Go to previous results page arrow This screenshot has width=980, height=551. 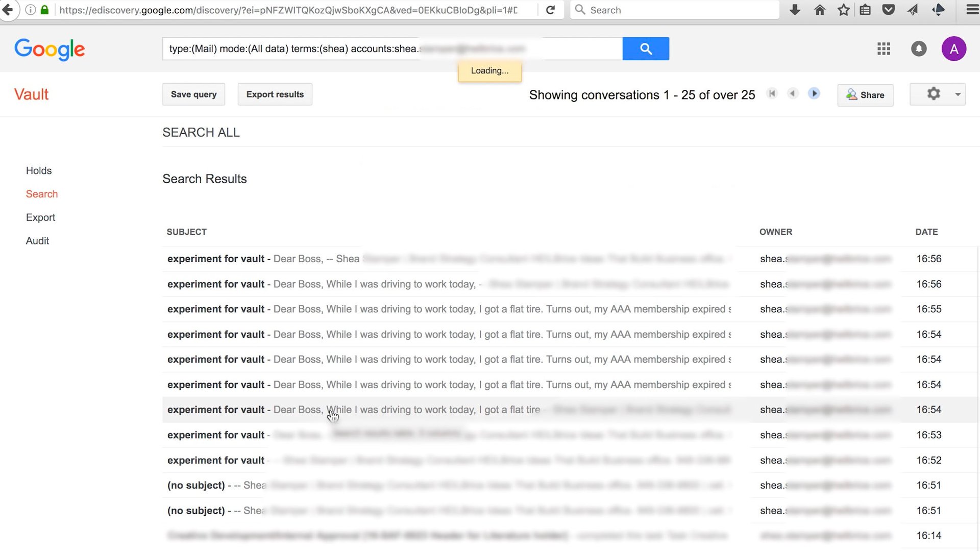click(x=793, y=93)
